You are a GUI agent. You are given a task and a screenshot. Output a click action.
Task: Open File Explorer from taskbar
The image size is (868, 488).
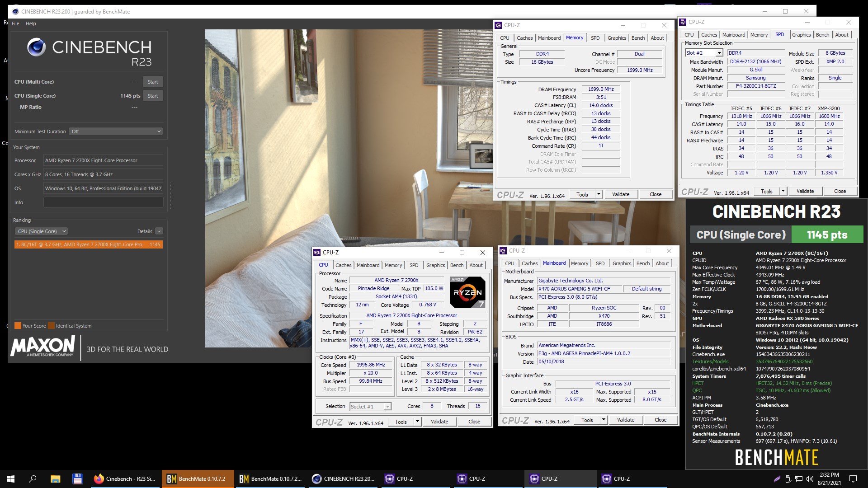pyautogui.click(x=55, y=479)
